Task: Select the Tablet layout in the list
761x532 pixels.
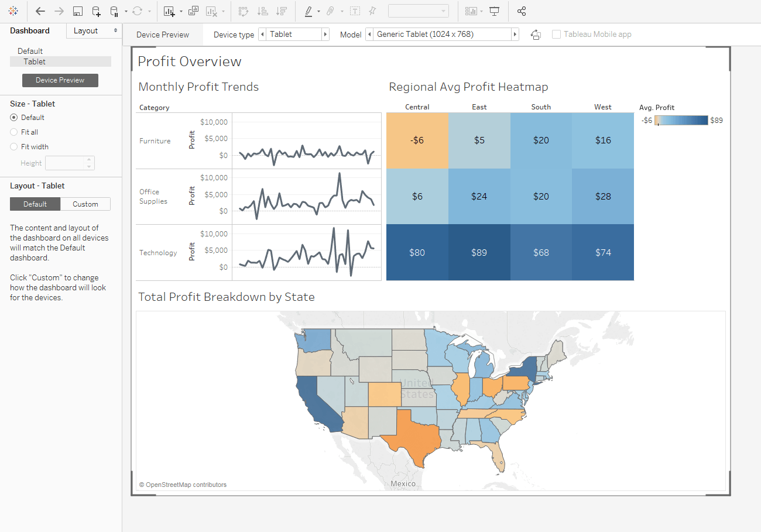Action: (x=35, y=61)
